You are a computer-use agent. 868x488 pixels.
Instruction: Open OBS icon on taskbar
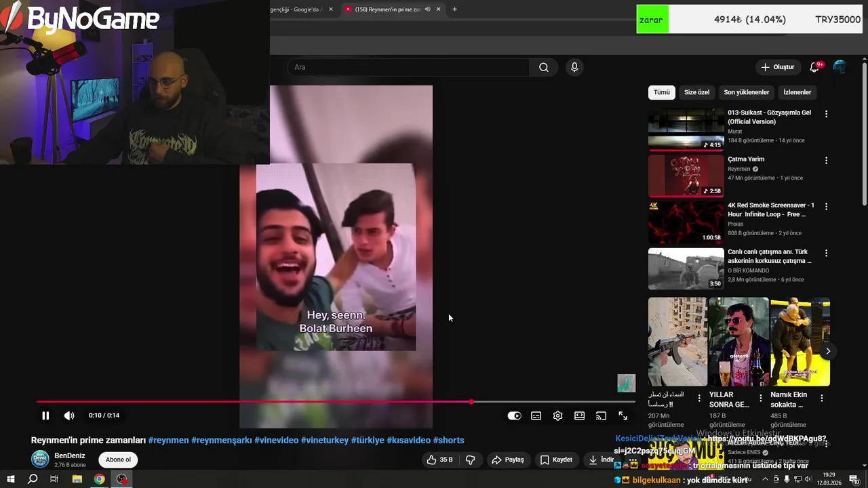tap(121, 479)
